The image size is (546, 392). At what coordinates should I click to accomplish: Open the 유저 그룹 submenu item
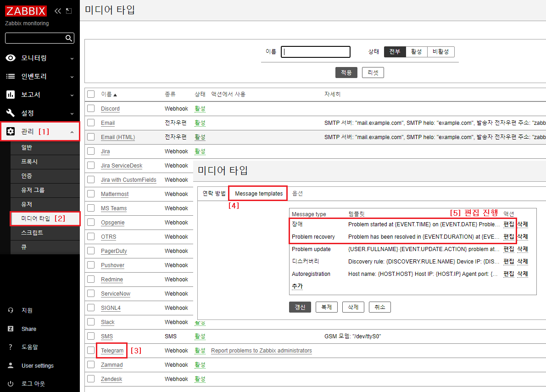[45, 190]
